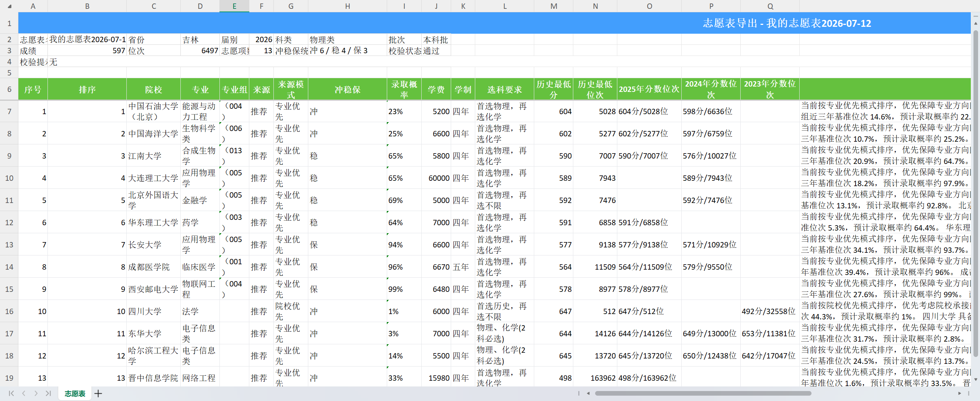Viewport: 980px width, 401px height.
Task: Go to next sheet arrow
Action: pos(36,393)
